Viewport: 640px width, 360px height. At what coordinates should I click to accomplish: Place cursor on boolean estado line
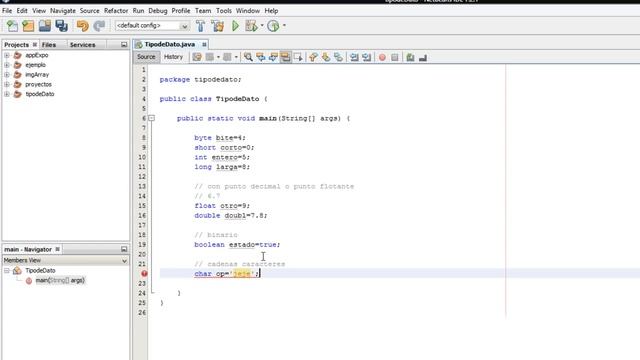point(237,244)
